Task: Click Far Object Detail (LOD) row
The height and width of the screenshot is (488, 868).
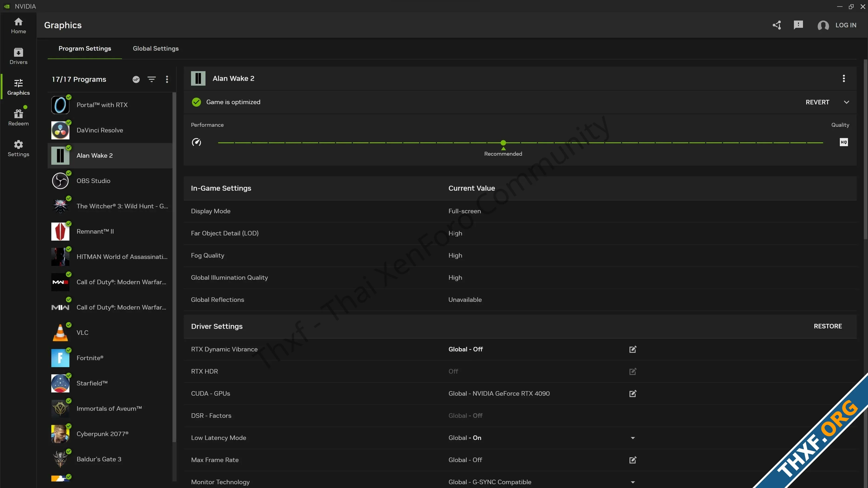Action: [x=520, y=233]
